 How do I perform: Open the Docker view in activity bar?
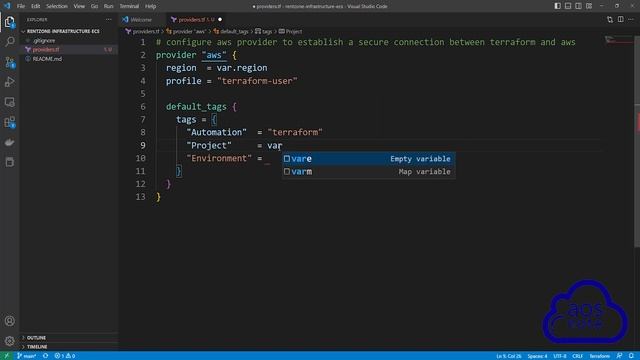pos(10,142)
